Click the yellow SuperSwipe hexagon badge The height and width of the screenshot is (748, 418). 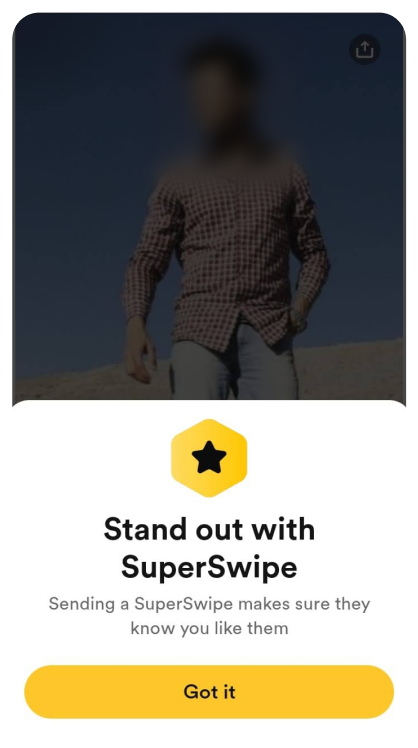tap(209, 458)
